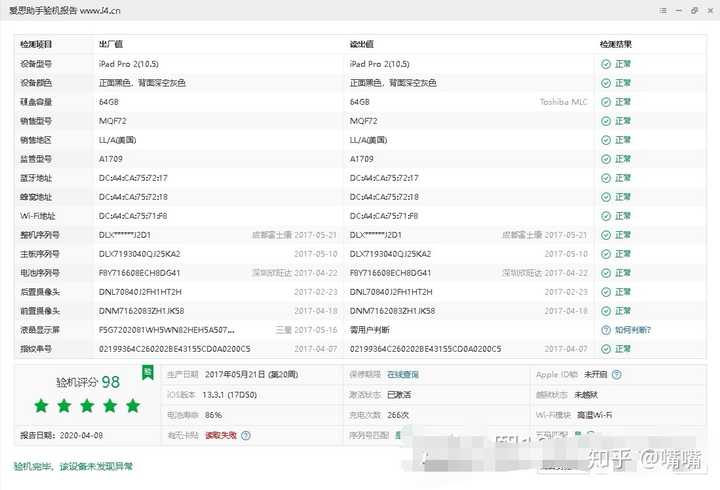Click the 检测结果 column header
Viewport: 720px width, 490px height.
pos(615,44)
